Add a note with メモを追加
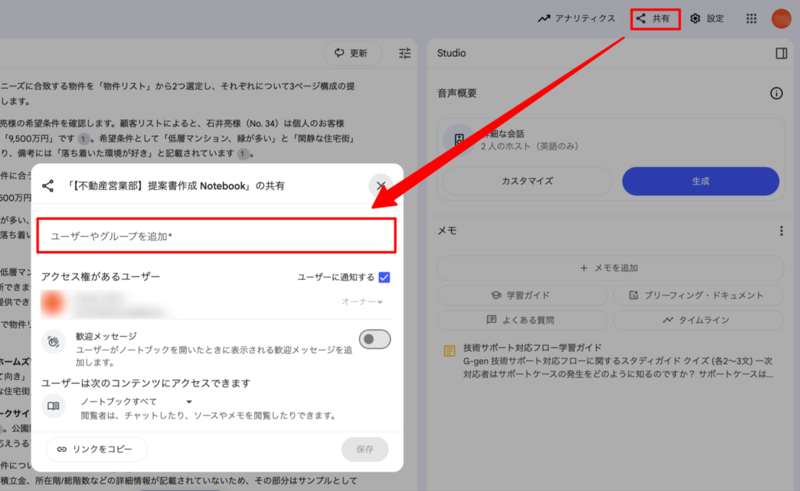800x491 pixels. click(x=610, y=268)
